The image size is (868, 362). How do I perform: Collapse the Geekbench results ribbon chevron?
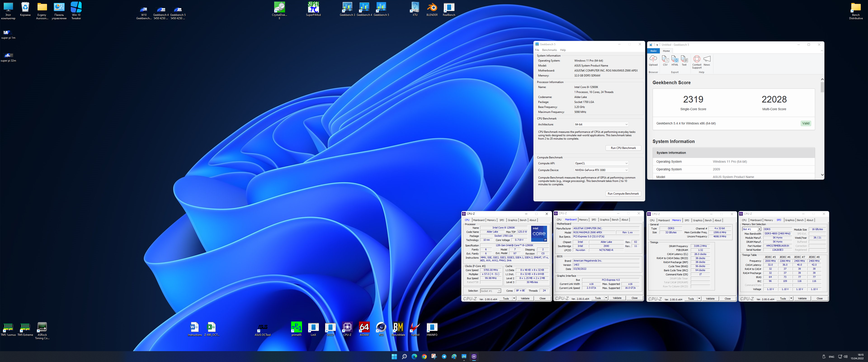pyautogui.click(x=821, y=51)
